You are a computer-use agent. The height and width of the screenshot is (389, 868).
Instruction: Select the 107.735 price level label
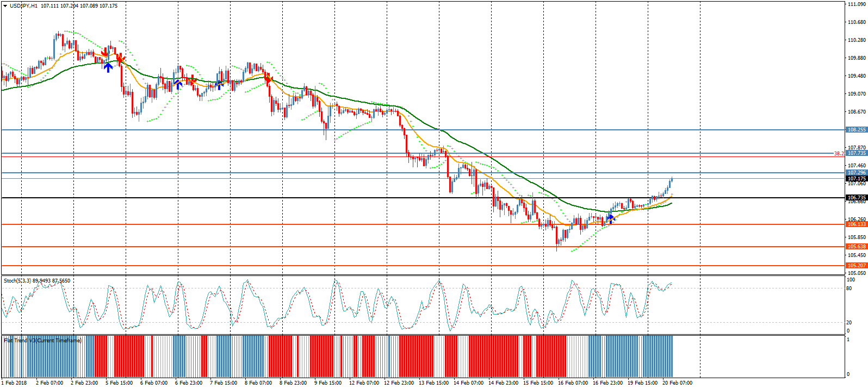(x=856, y=153)
